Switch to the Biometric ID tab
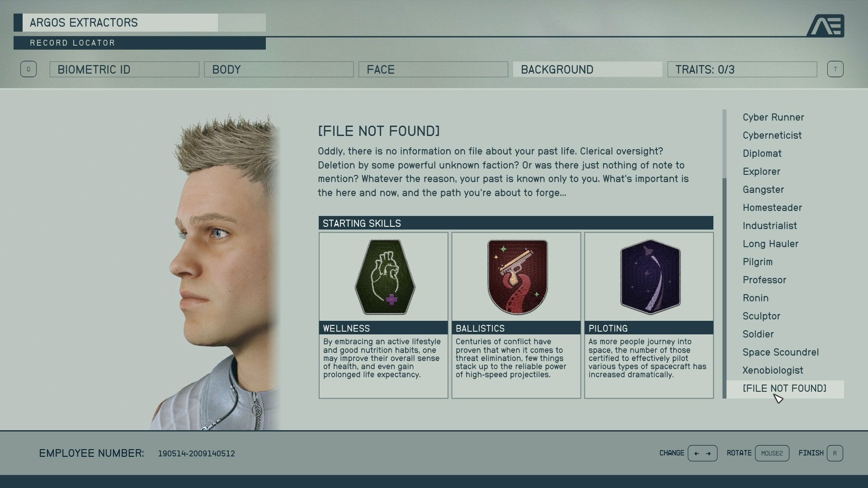 [124, 70]
